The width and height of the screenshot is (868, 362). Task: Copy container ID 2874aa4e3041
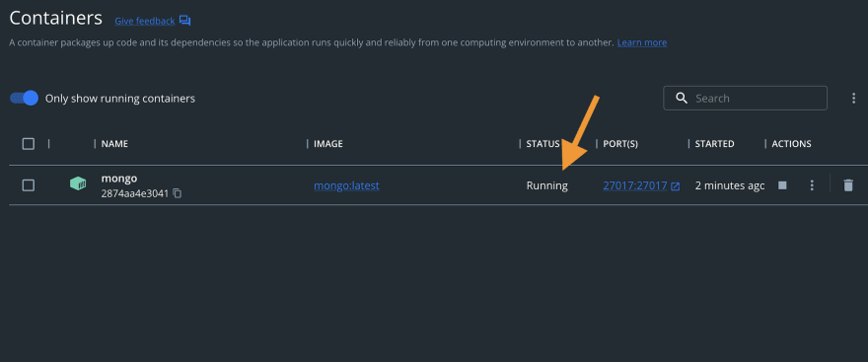tap(178, 193)
